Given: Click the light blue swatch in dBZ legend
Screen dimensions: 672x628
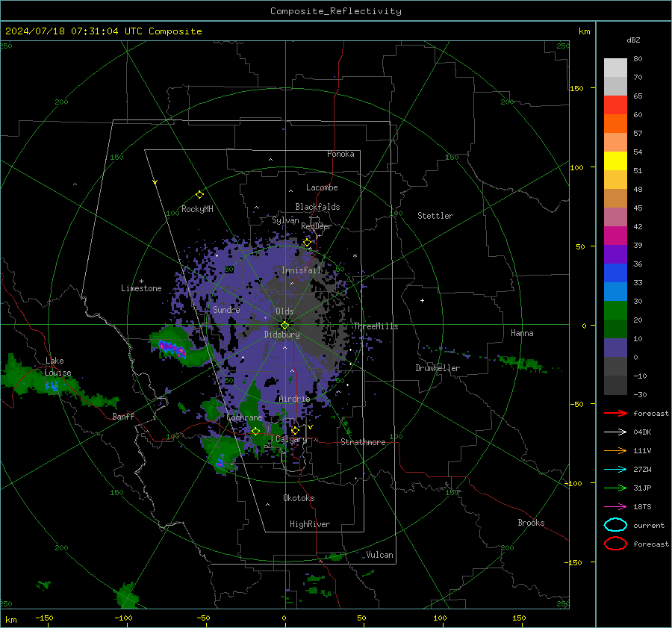Looking at the screenshot, I should click(615, 291).
